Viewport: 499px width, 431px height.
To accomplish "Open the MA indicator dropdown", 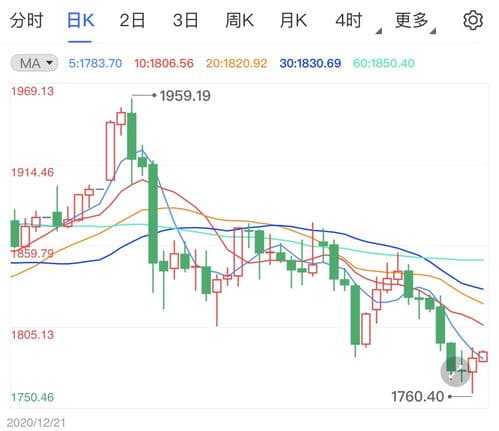I will tap(34, 63).
